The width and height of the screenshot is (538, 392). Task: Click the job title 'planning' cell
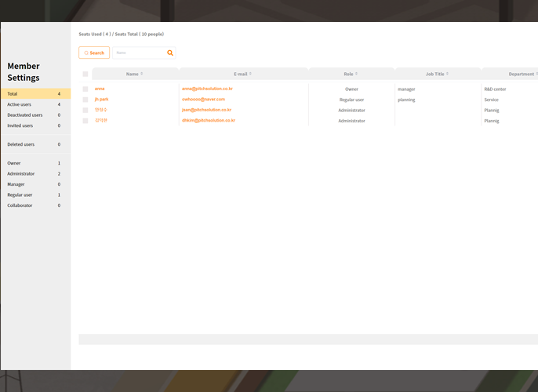406,100
